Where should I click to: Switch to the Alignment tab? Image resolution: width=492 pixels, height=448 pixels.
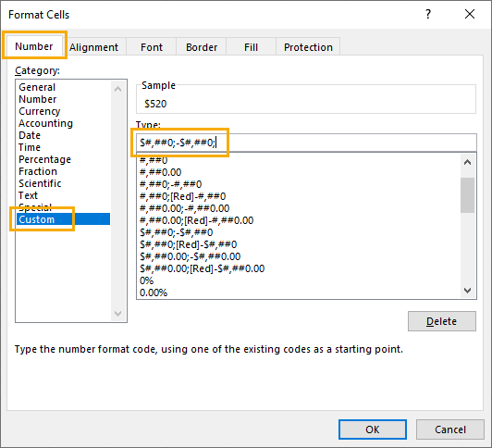tap(93, 47)
